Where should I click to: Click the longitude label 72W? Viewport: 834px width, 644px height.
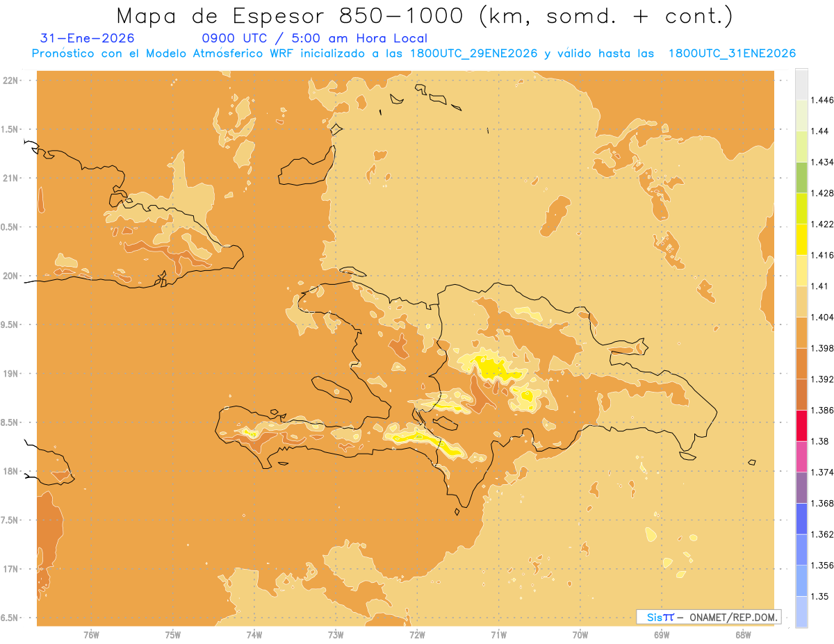pyautogui.click(x=417, y=635)
